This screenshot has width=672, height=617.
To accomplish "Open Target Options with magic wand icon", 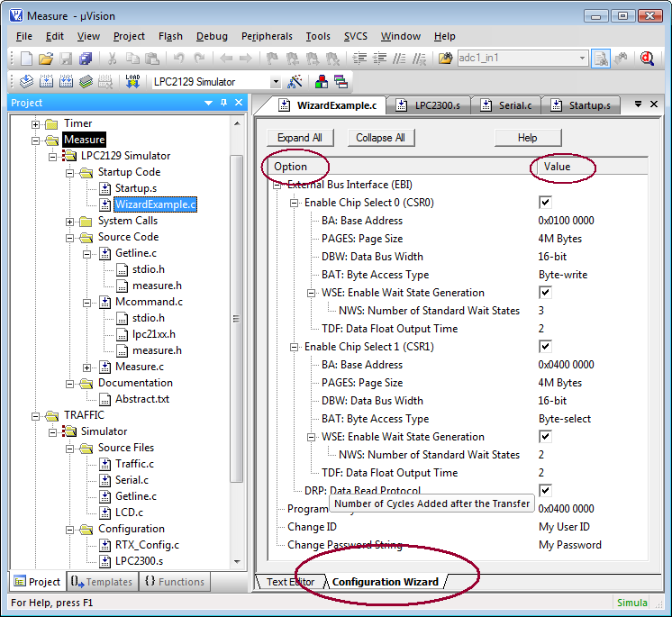I will pyautogui.click(x=295, y=81).
